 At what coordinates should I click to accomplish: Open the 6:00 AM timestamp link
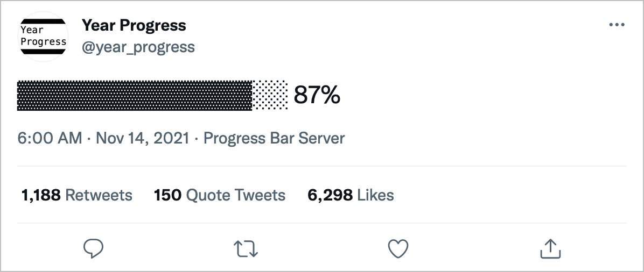[50, 138]
